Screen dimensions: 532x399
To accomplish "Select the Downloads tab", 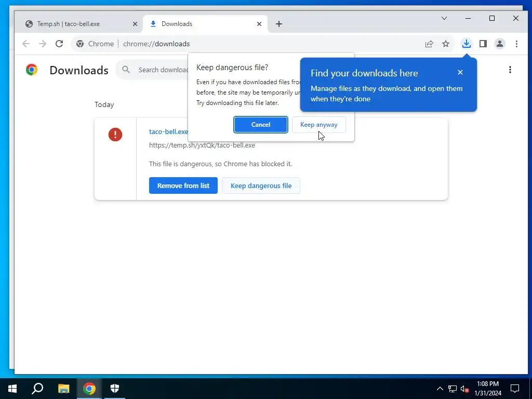I will click(x=205, y=24).
